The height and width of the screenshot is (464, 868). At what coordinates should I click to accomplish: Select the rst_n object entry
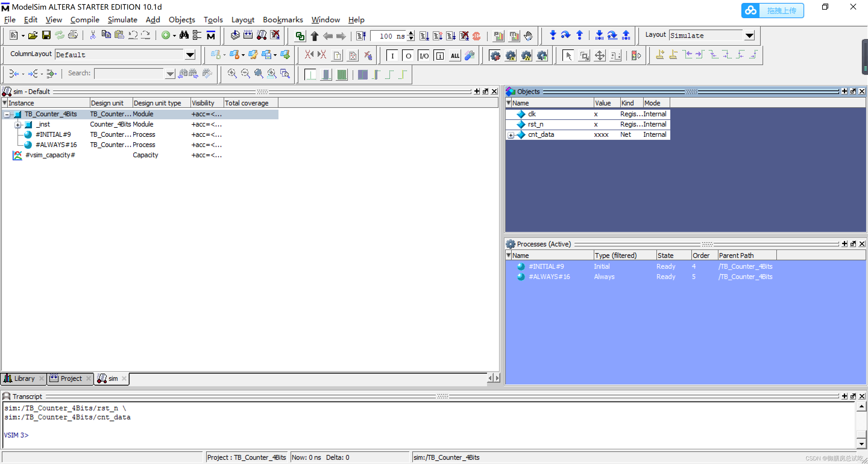tap(536, 124)
